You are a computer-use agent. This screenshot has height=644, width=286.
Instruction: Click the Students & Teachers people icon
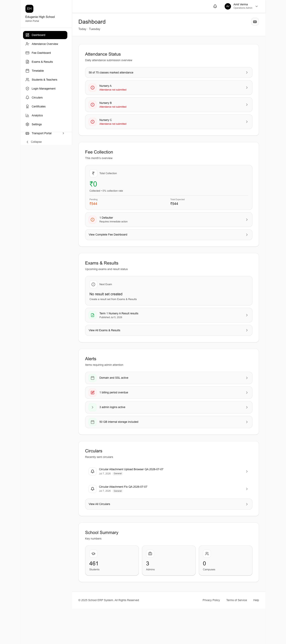[x=27, y=80]
